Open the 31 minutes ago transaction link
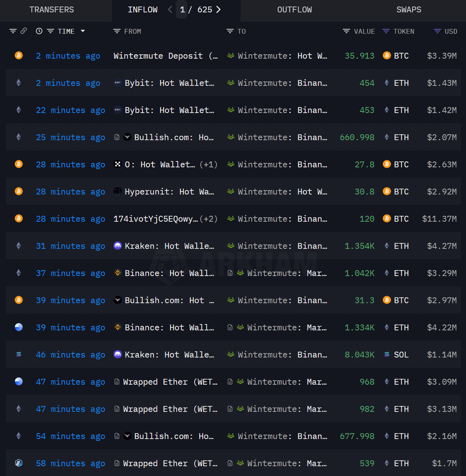Image resolution: width=466 pixels, height=476 pixels. 71,246
